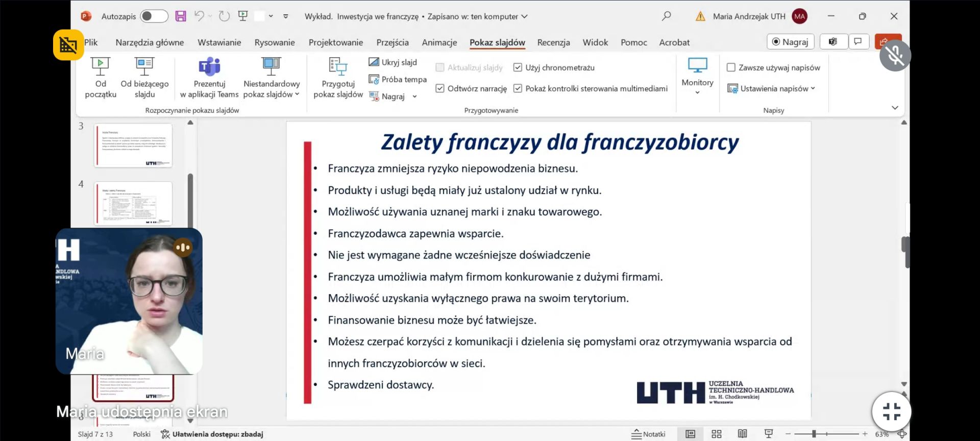This screenshot has width=980, height=441.
Task: Expand the Nagraj dropdown arrow in ribbon
Action: tap(414, 96)
